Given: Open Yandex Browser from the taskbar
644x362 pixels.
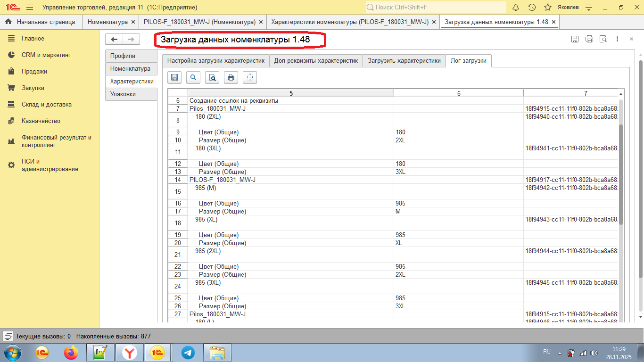Looking at the screenshot, I should click(x=130, y=353).
